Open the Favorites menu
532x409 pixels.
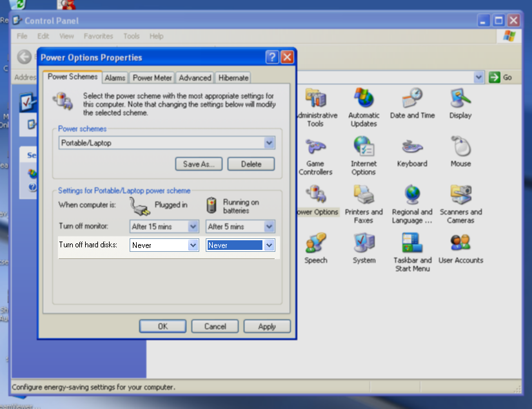[x=99, y=36]
